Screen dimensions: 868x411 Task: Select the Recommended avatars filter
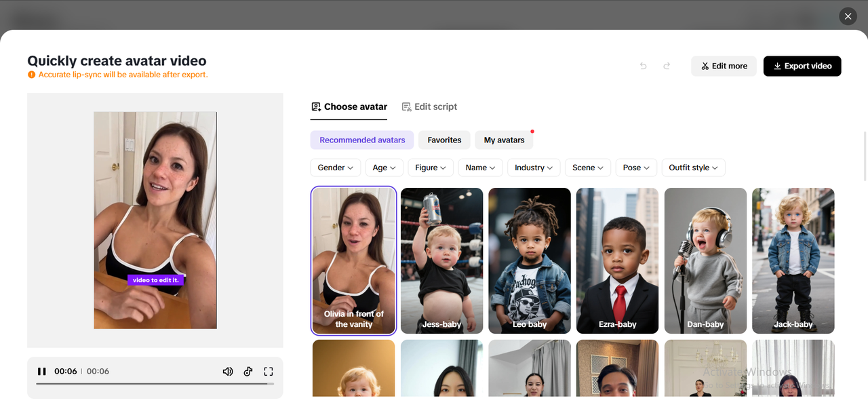point(361,140)
